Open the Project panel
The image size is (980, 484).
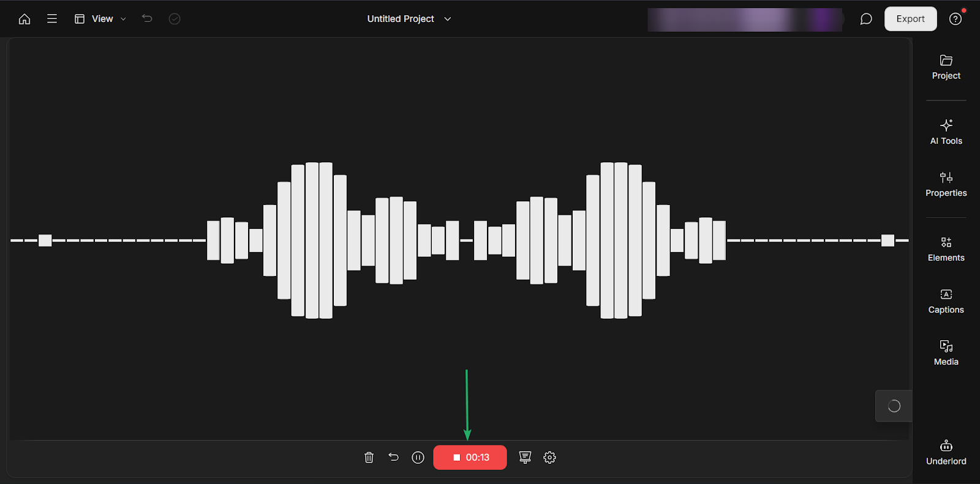[x=946, y=67]
